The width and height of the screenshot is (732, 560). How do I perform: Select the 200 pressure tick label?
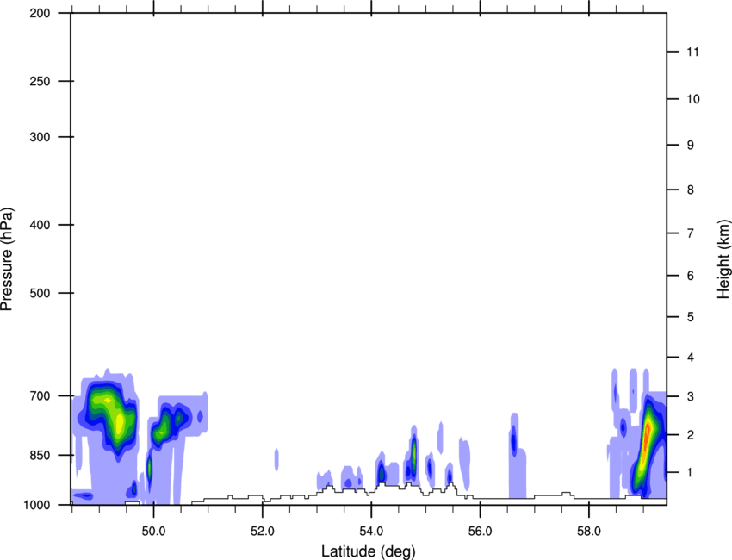point(40,13)
